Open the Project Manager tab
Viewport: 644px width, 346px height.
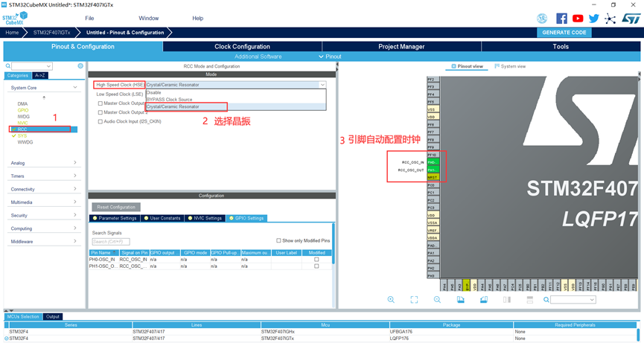coord(401,46)
